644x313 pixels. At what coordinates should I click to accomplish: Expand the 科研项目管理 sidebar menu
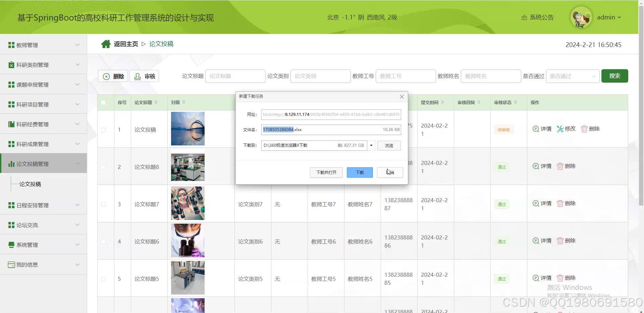pyautogui.click(x=44, y=104)
